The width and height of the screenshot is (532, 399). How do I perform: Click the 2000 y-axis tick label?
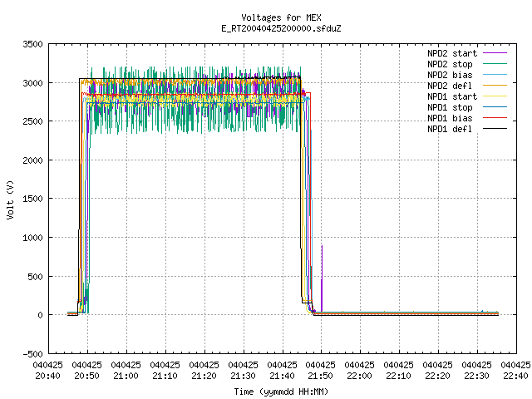tap(33, 160)
